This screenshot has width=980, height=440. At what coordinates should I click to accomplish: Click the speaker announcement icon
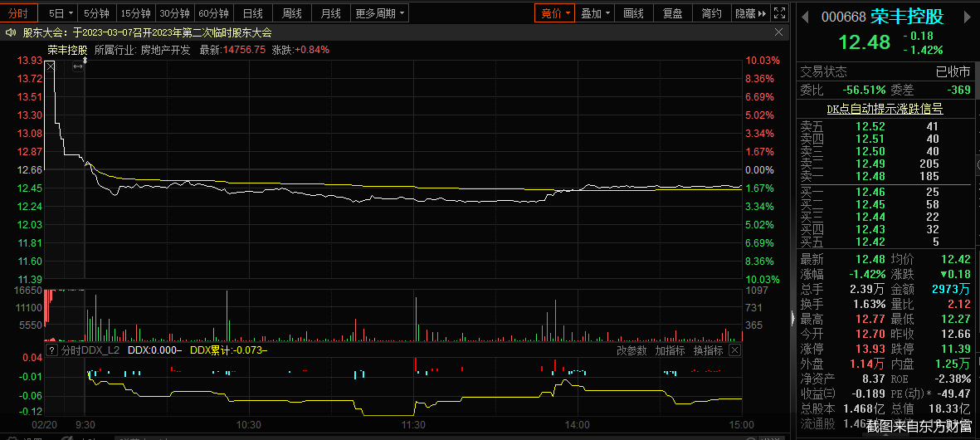click(11, 32)
